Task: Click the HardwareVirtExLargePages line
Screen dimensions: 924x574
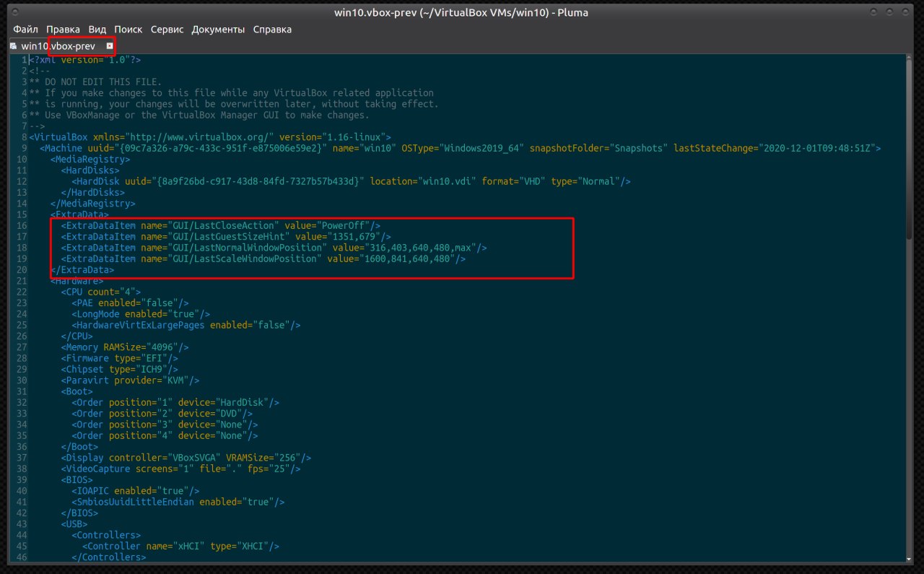Action: (186, 325)
